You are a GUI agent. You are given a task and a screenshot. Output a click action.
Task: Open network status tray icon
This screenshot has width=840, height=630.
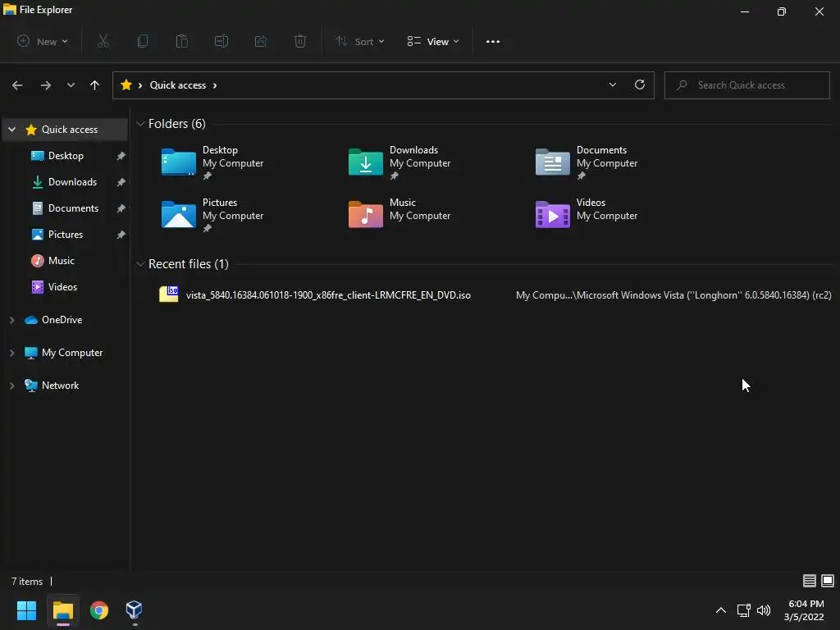[743, 610]
